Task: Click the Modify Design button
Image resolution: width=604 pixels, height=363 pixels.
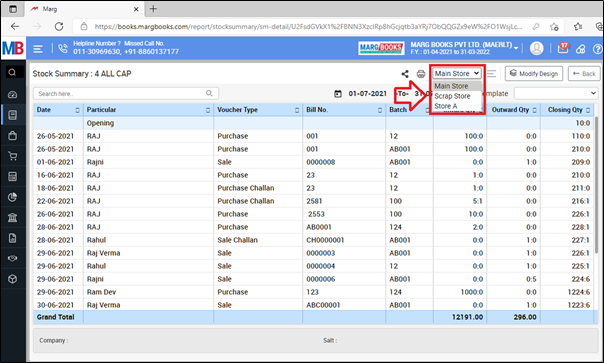Action: (534, 73)
